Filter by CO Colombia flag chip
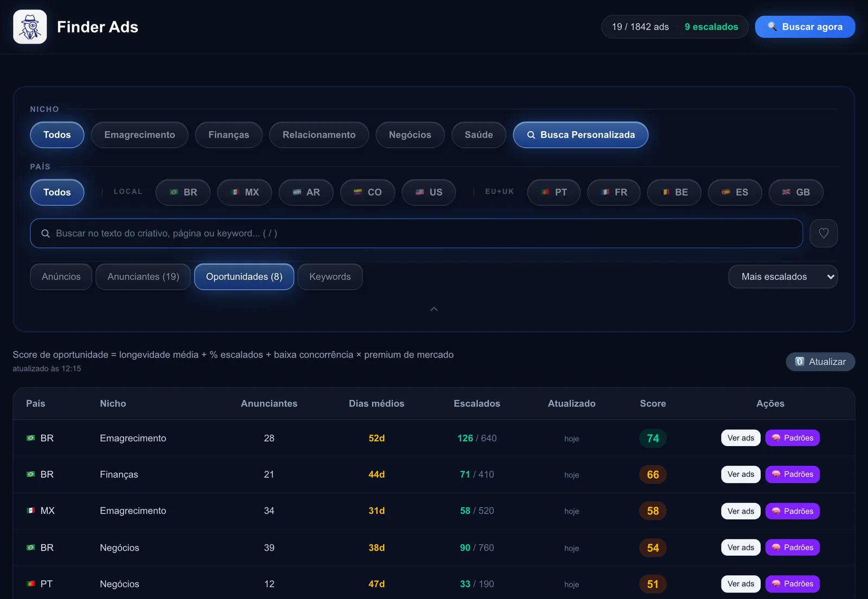 (368, 192)
